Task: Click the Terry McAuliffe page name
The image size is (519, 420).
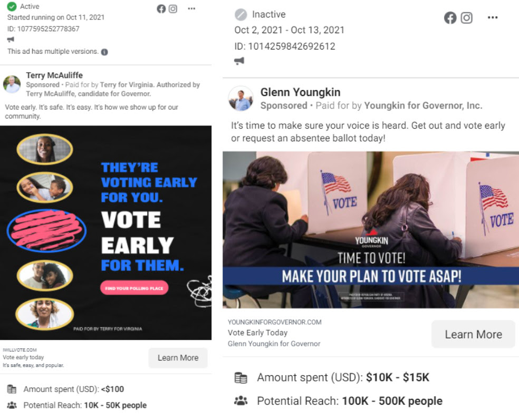Action: point(54,75)
